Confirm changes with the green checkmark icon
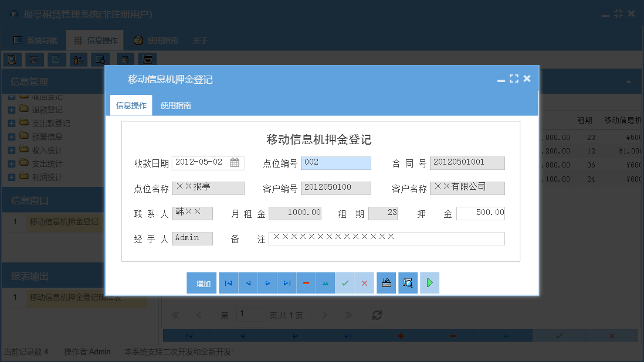The image size is (644, 362). pos(345,283)
